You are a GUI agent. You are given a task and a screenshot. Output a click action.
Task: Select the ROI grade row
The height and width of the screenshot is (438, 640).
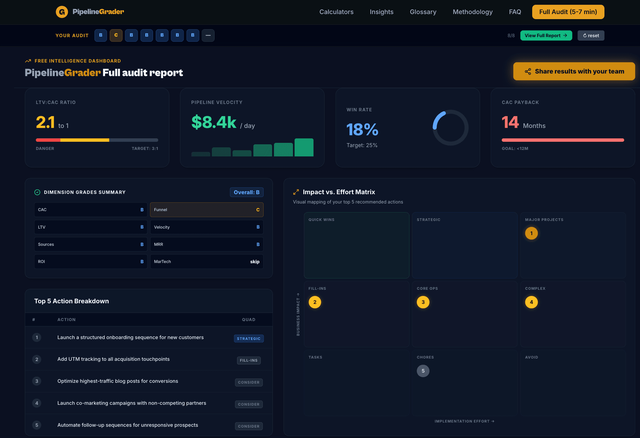pos(91,262)
